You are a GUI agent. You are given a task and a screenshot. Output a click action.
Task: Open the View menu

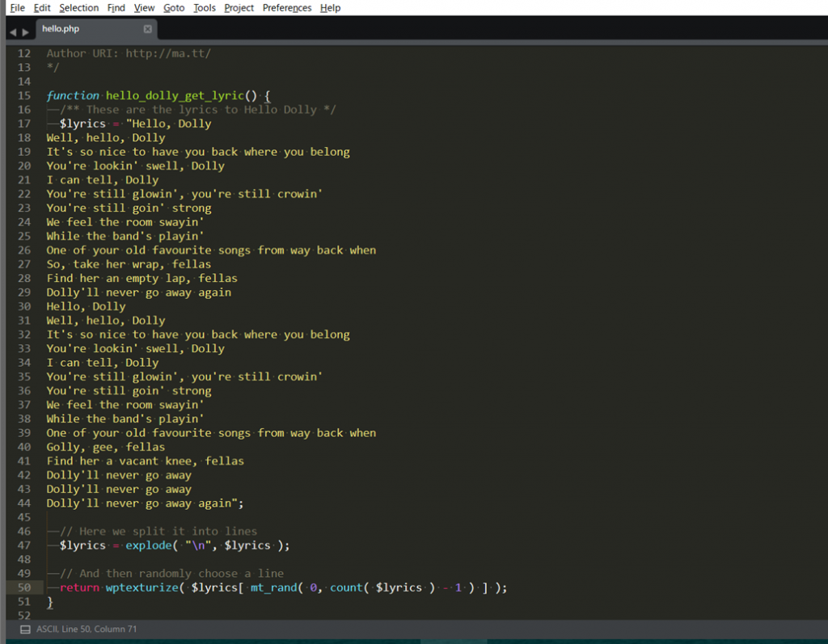point(144,8)
